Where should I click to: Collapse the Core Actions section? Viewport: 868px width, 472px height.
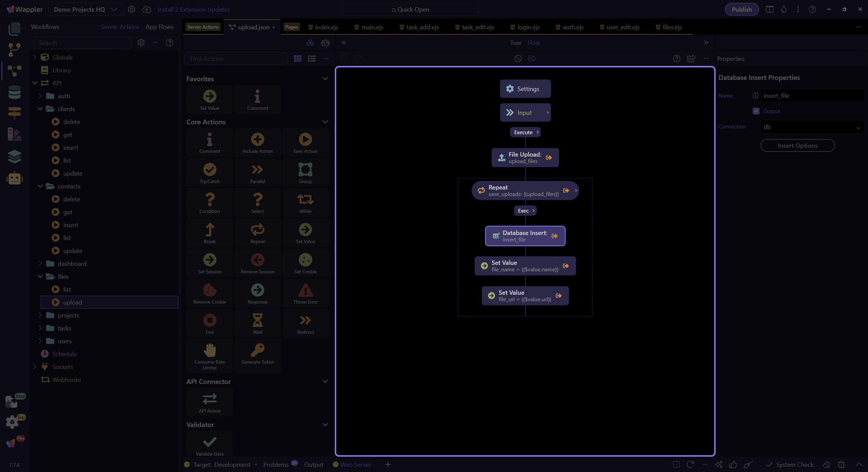pyautogui.click(x=325, y=122)
